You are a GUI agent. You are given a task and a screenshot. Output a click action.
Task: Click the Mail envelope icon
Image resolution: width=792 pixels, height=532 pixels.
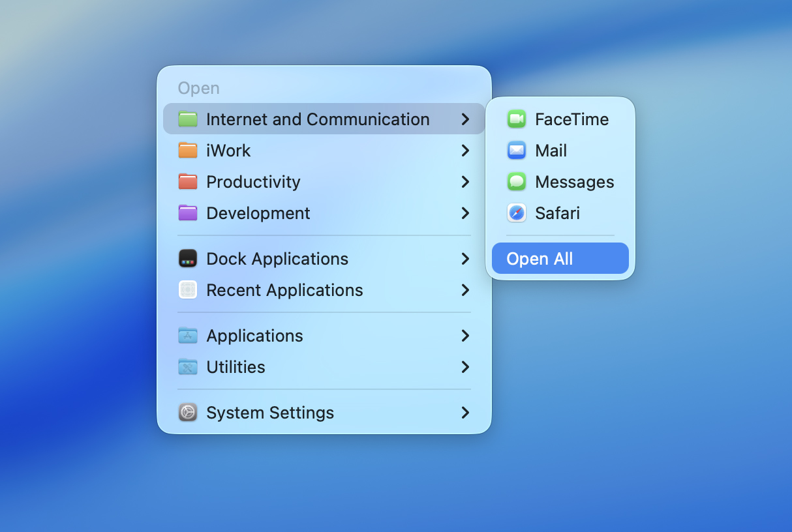click(517, 151)
